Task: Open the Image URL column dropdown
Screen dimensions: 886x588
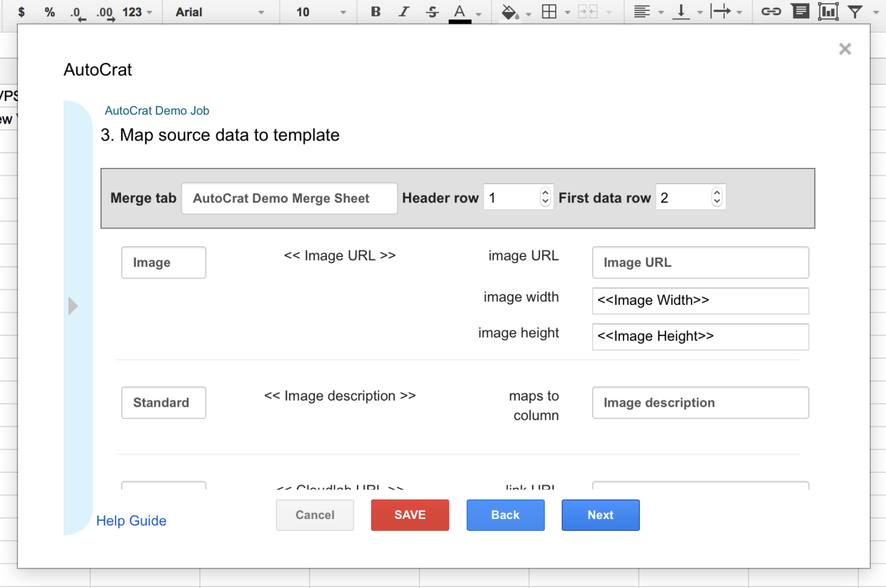Action: tap(701, 262)
